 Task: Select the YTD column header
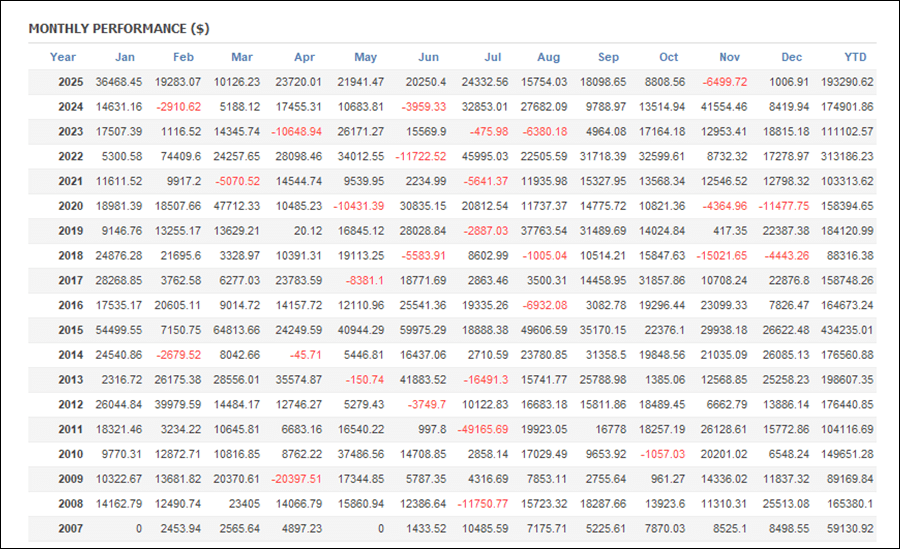[x=855, y=57]
